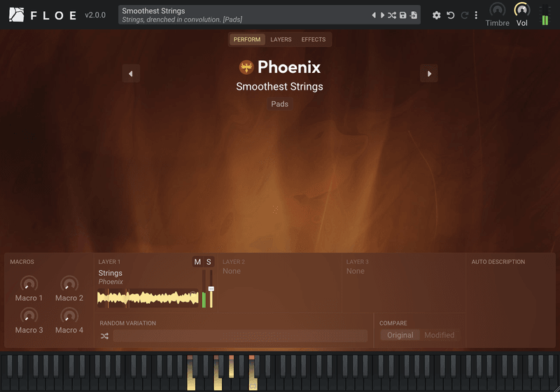Go to previous preset using large left arrow
560x392 pixels.
(131, 73)
